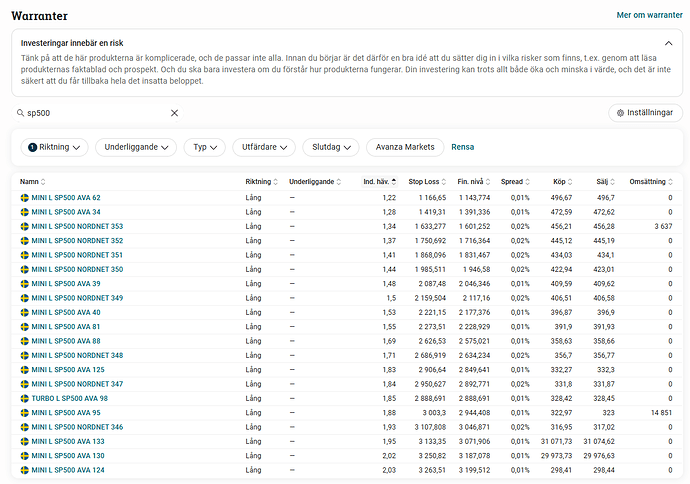Click the magnifying glass search icon

[x=19, y=113]
